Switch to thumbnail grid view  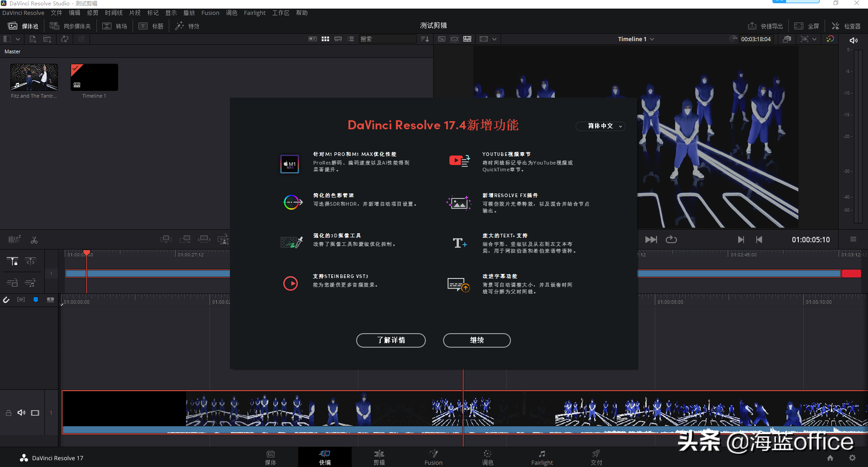(325, 39)
